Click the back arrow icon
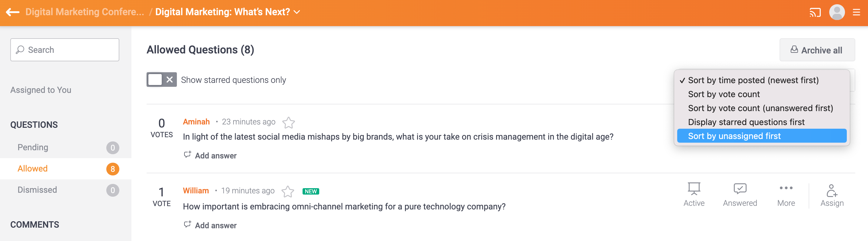The height and width of the screenshot is (241, 868). click(13, 12)
